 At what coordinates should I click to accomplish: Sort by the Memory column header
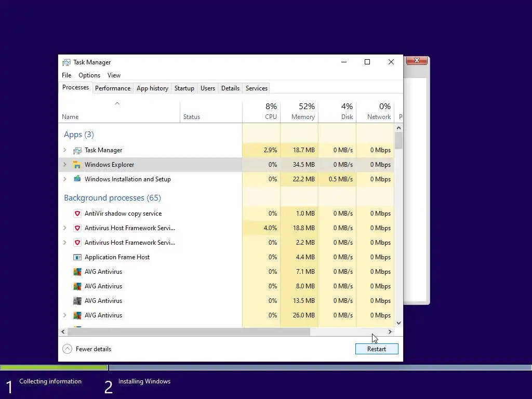(x=299, y=112)
